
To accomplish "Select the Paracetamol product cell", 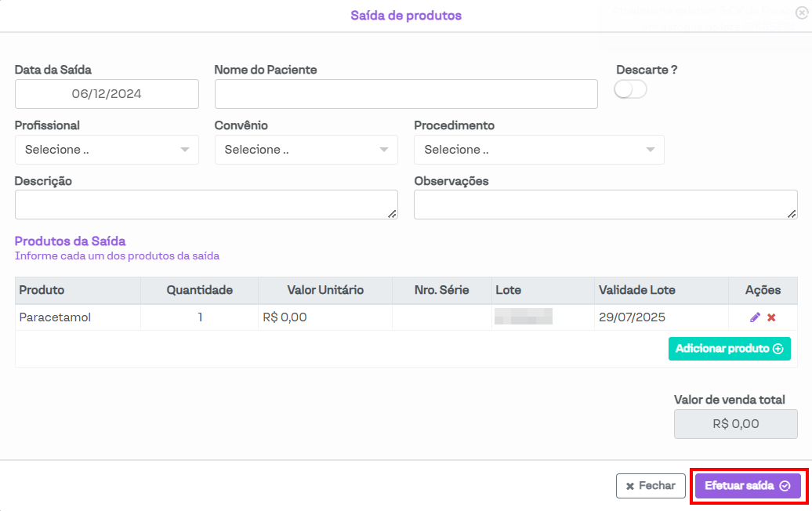I will click(x=78, y=317).
